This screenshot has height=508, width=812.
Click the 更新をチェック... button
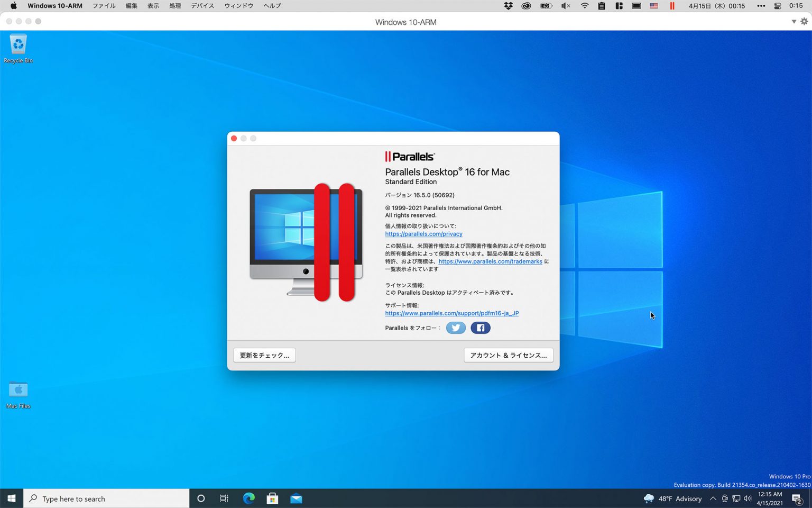pos(264,355)
